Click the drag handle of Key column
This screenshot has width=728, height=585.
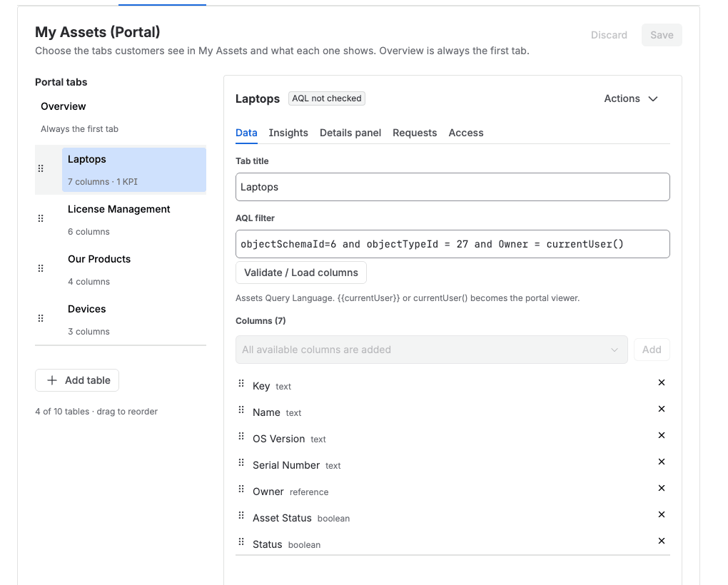[x=241, y=383]
